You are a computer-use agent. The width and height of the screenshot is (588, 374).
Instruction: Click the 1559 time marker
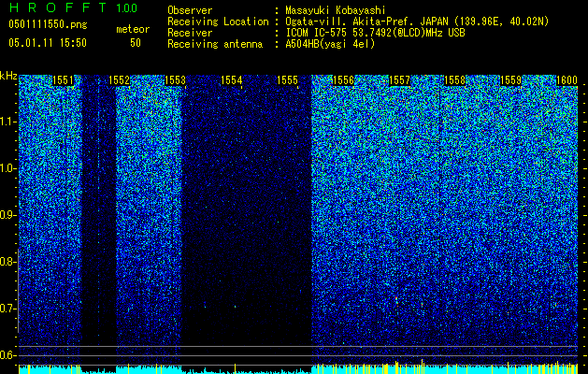(x=510, y=80)
